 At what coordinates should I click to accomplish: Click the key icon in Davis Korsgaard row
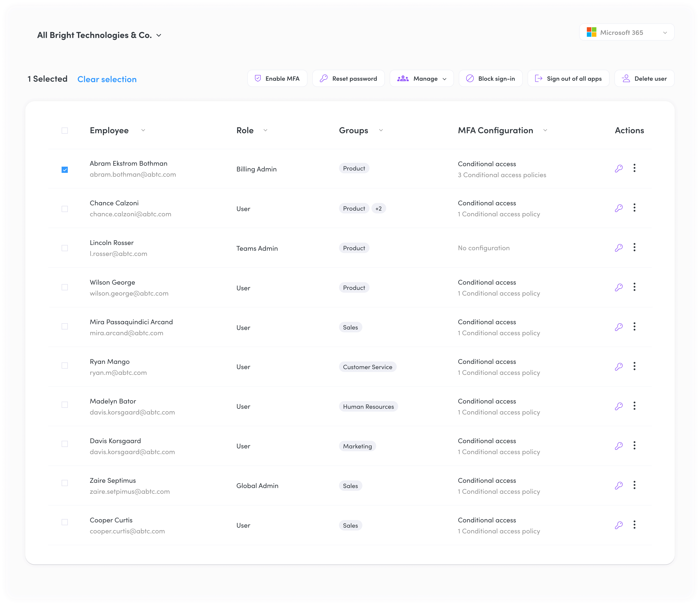tap(619, 446)
